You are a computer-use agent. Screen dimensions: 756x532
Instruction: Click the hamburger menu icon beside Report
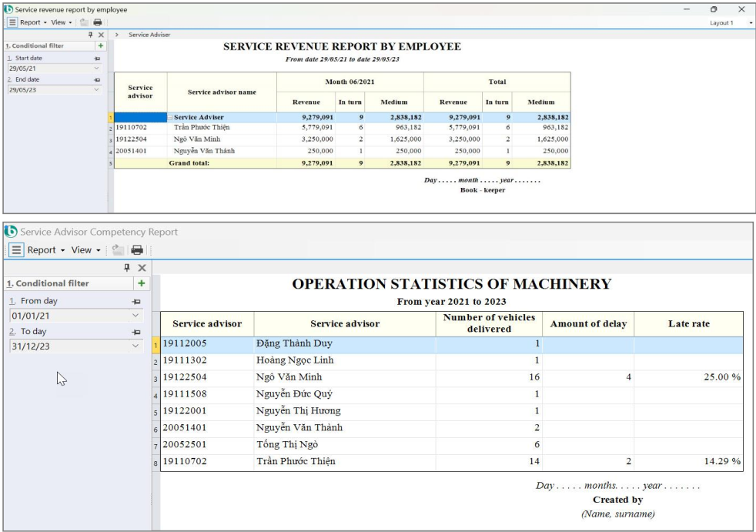pos(12,23)
